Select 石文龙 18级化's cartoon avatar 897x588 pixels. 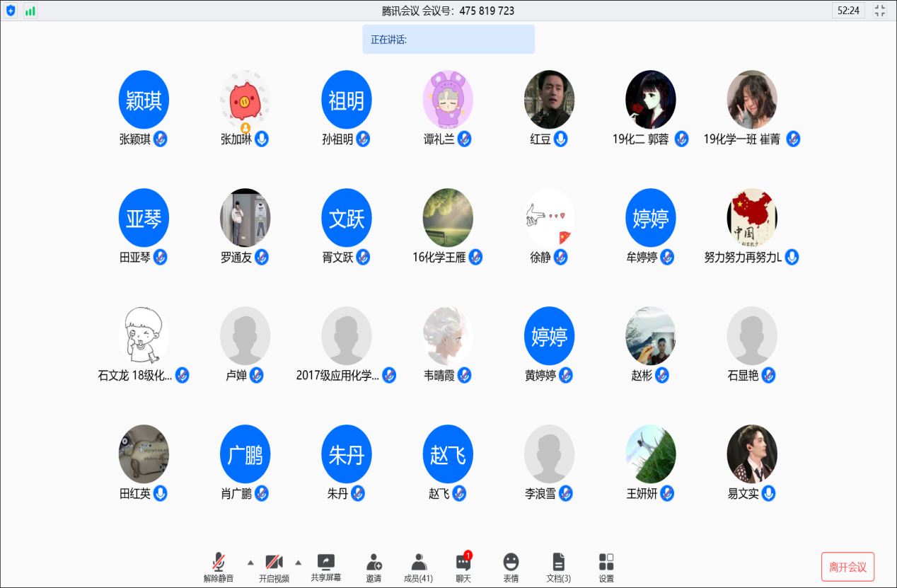[x=144, y=336]
